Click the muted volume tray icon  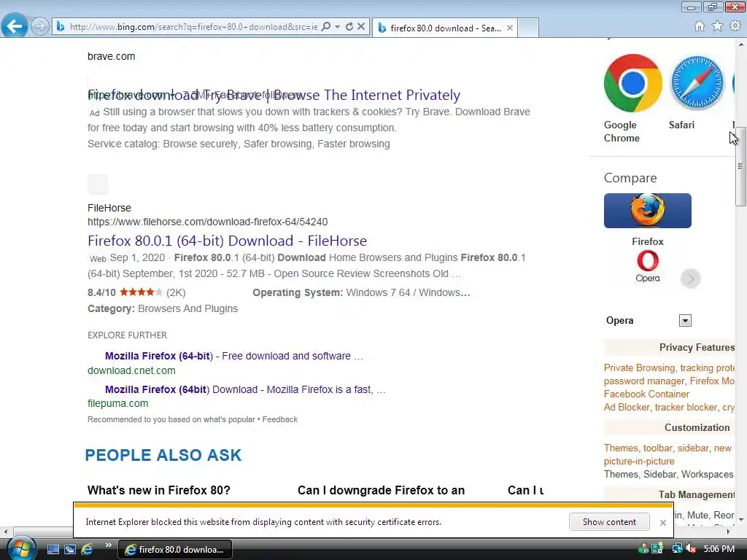click(691, 548)
